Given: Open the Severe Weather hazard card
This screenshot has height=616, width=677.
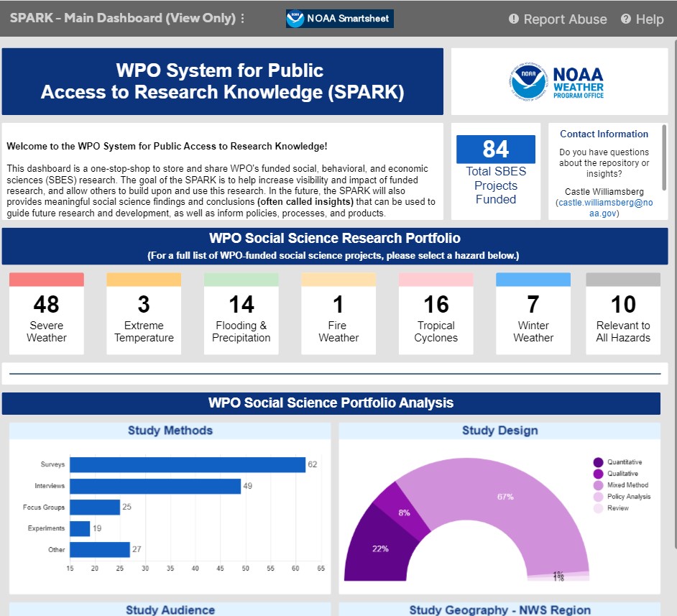Looking at the screenshot, I should pos(47,313).
